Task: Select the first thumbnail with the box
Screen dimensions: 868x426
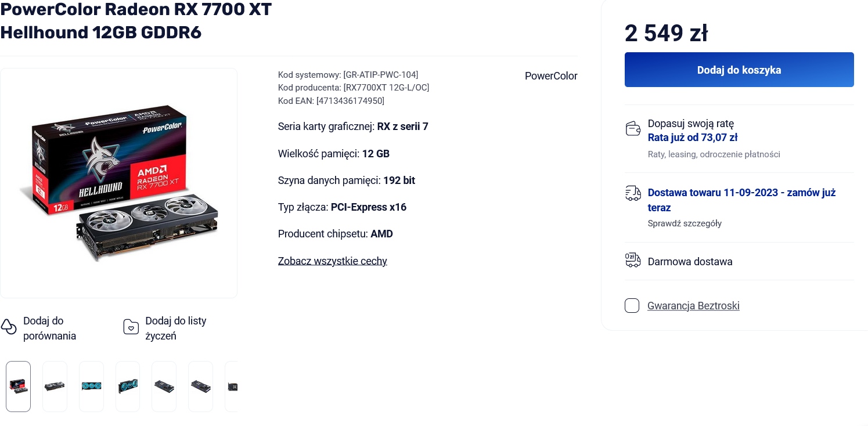Action: tap(19, 386)
